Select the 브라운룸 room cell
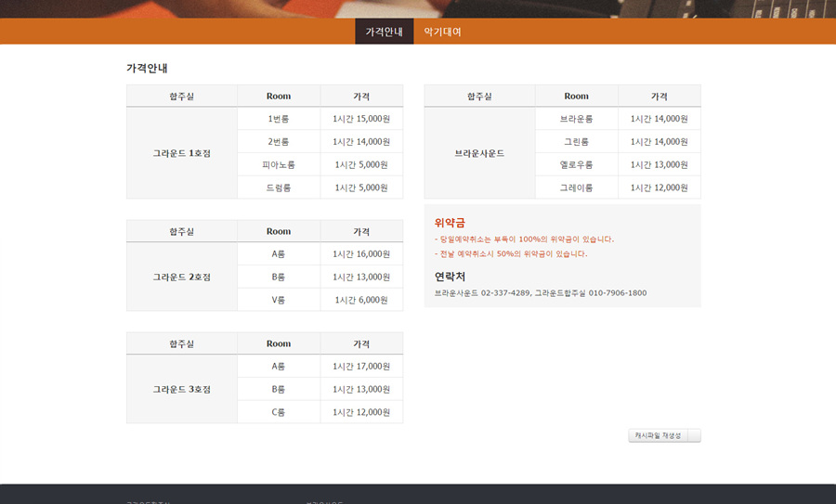Screen dimensions: 836x504 click(x=576, y=119)
